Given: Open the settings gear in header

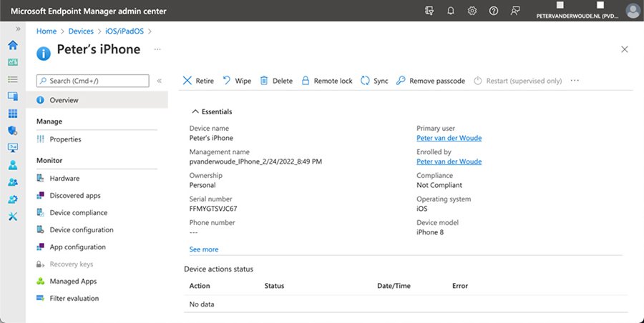Looking at the screenshot, I should click(x=472, y=11).
